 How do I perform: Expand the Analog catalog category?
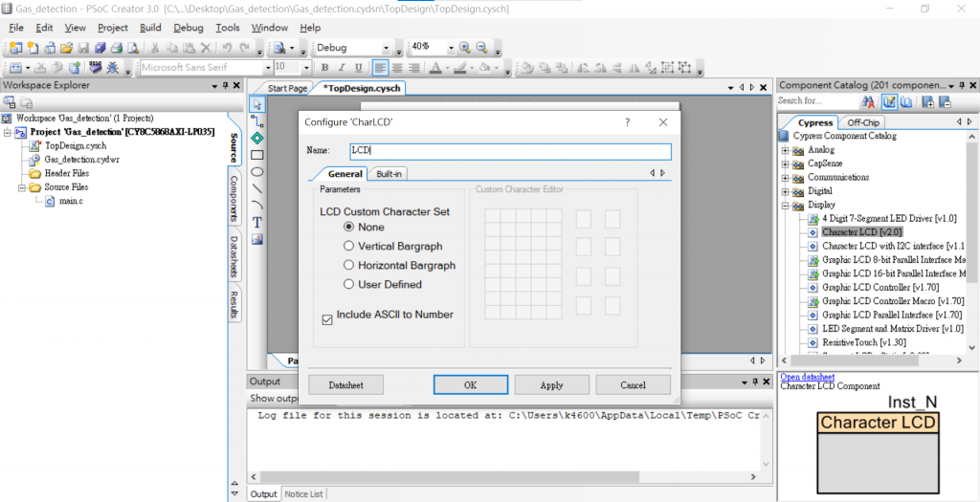click(x=785, y=150)
